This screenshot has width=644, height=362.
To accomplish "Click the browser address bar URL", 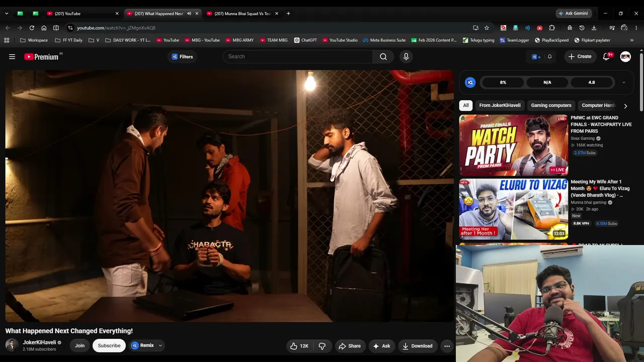I will pyautogui.click(x=116, y=28).
